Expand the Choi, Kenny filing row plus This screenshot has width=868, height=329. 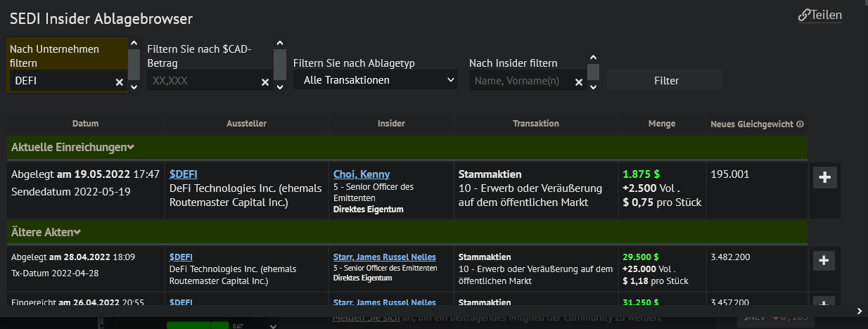(x=825, y=178)
